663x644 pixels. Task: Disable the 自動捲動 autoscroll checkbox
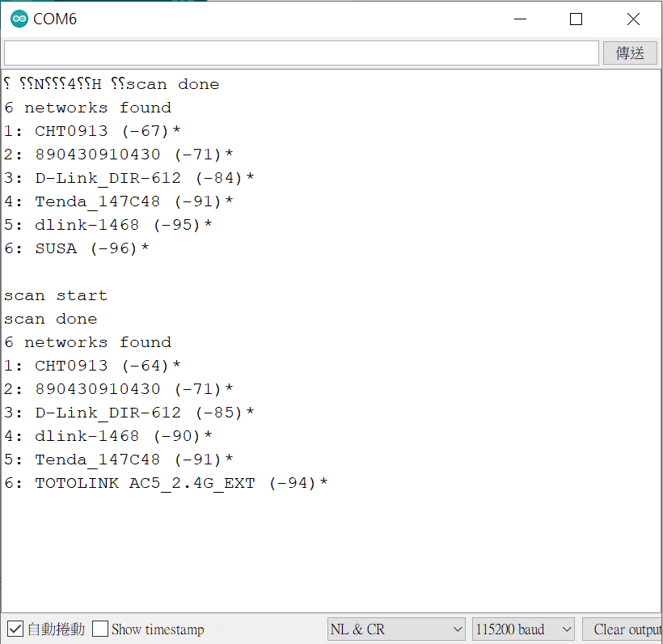click(x=15, y=629)
